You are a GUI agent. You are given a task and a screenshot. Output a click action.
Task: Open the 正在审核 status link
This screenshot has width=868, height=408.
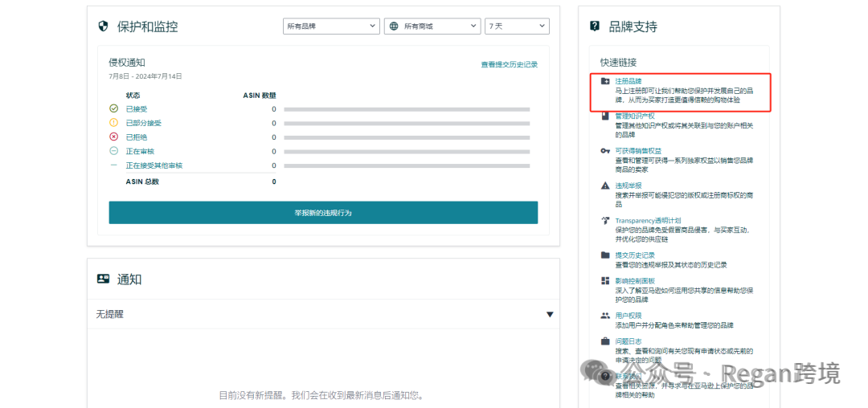coord(140,151)
